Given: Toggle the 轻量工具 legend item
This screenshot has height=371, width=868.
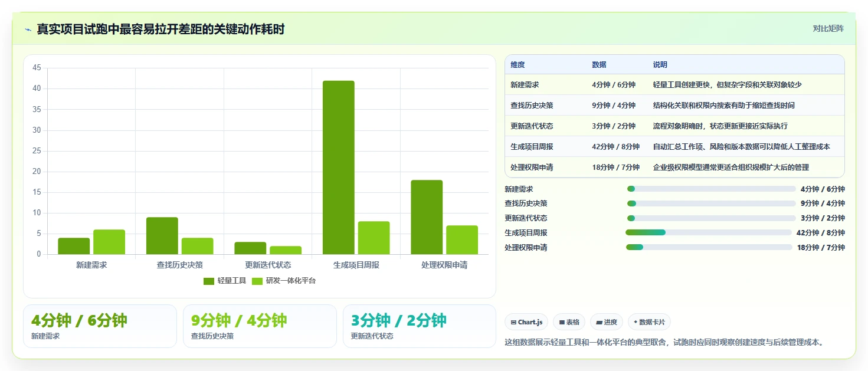Looking at the screenshot, I should click(224, 281).
